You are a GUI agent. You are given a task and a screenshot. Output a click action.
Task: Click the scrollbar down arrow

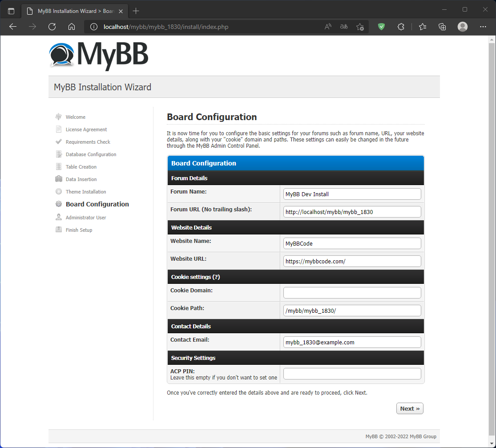pos(492,444)
